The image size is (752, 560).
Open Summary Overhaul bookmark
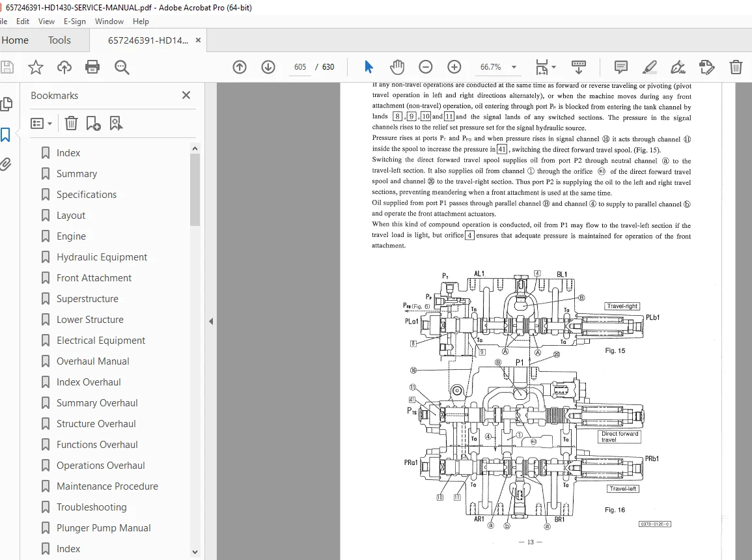(x=97, y=403)
